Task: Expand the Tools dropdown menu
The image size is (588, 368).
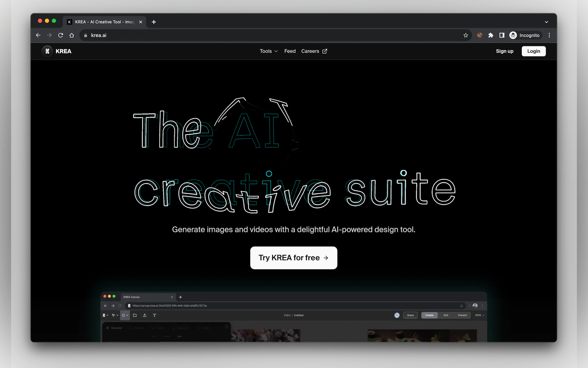Action: [269, 51]
